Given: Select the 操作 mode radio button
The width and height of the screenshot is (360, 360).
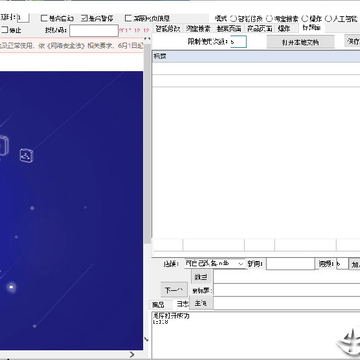Looking at the screenshot, I should [x=305, y=19].
